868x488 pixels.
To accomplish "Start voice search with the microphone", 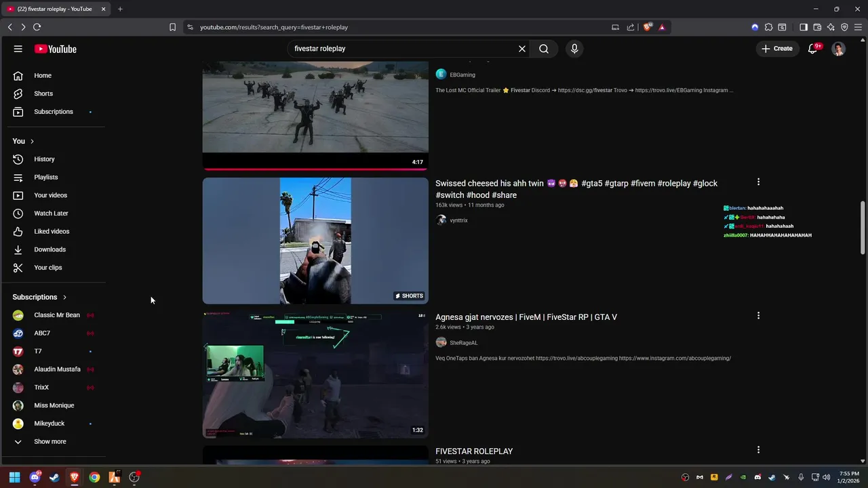I will pos(574,49).
